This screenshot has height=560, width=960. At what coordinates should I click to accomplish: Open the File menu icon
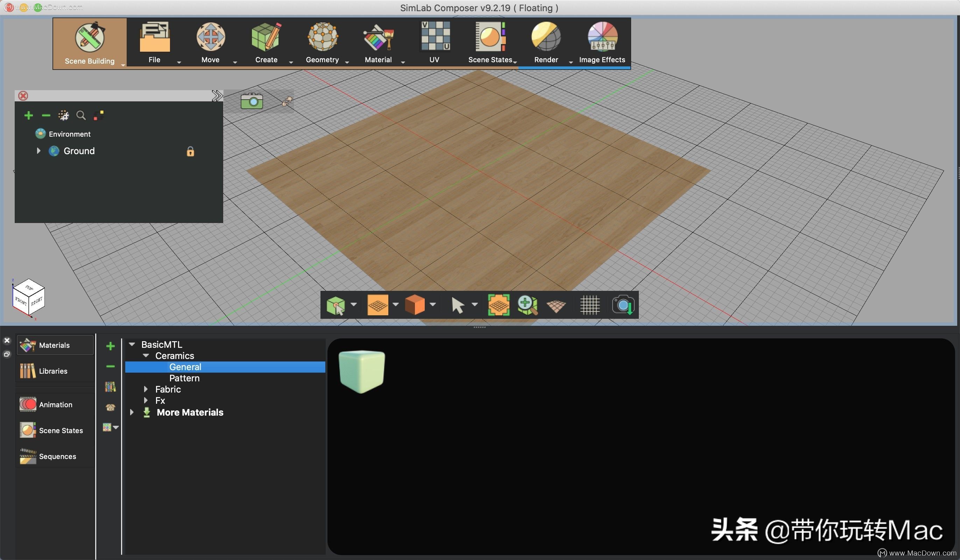point(154,37)
